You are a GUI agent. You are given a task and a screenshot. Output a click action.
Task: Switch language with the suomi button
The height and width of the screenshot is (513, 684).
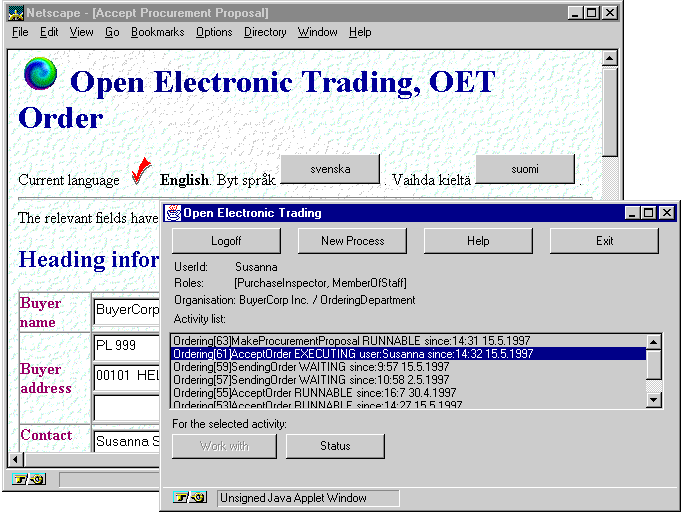pyautogui.click(x=525, y=169)
